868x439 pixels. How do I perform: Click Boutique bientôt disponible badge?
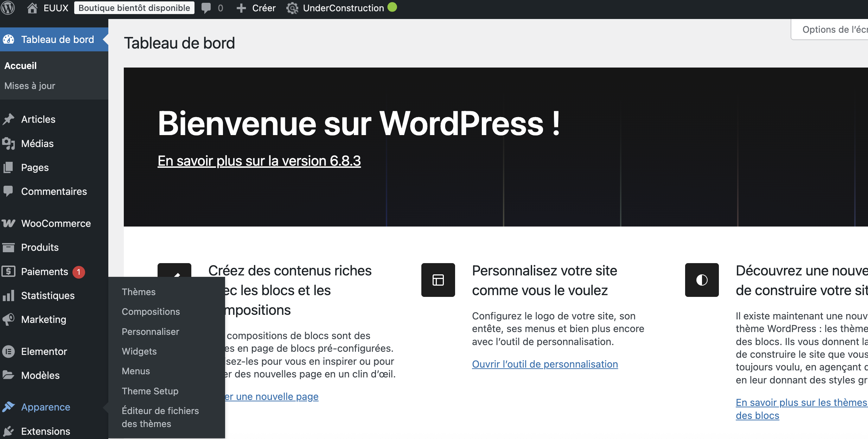click(134, 8)
